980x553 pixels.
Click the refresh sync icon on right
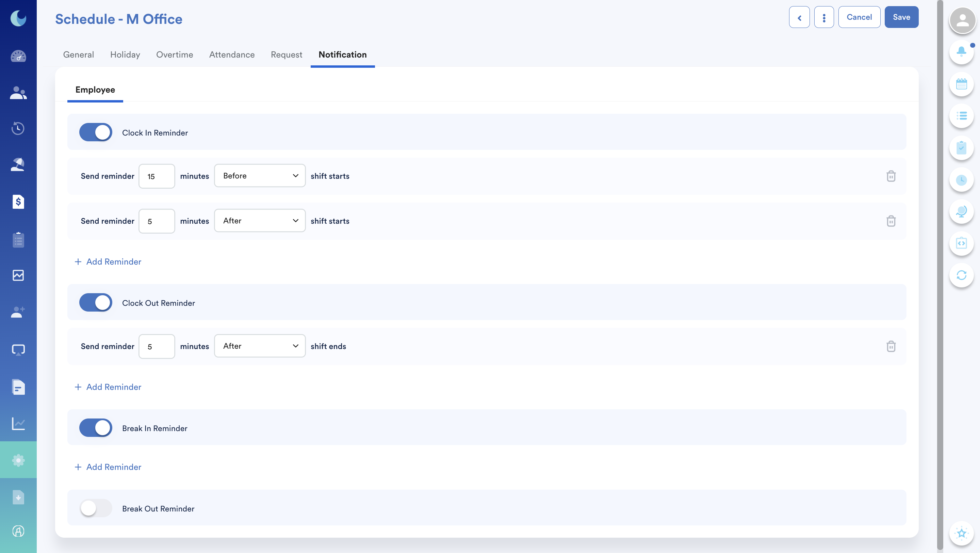click(x=961, y=275)
